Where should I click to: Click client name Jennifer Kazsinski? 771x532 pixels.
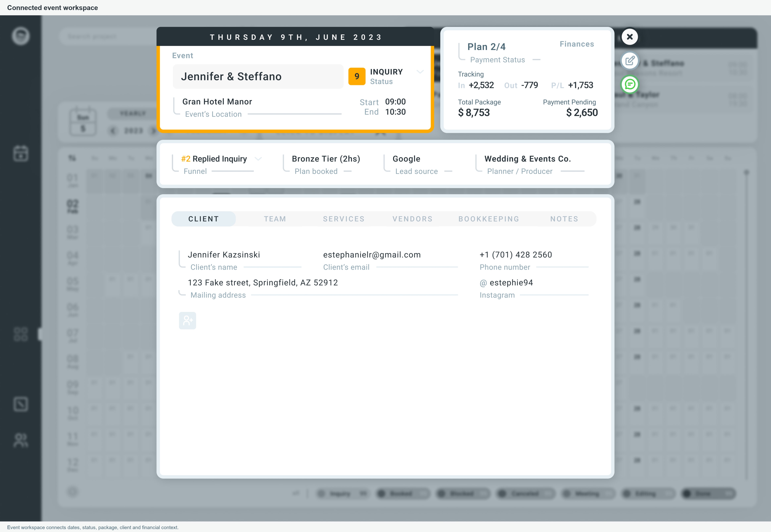224,255
